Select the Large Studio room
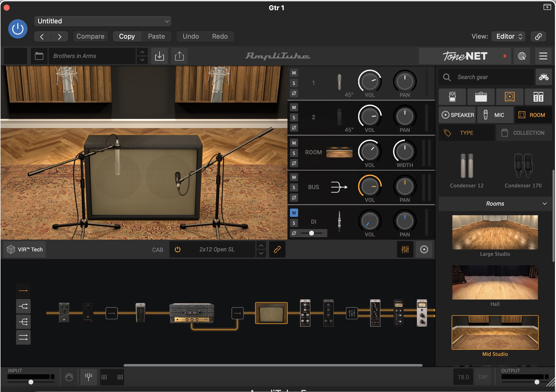 coord(495,232)
